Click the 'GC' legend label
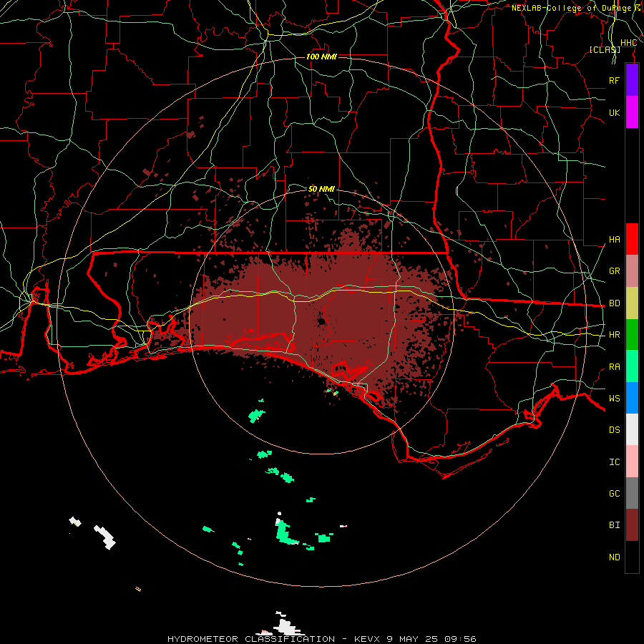 click(x=614, y=493)
